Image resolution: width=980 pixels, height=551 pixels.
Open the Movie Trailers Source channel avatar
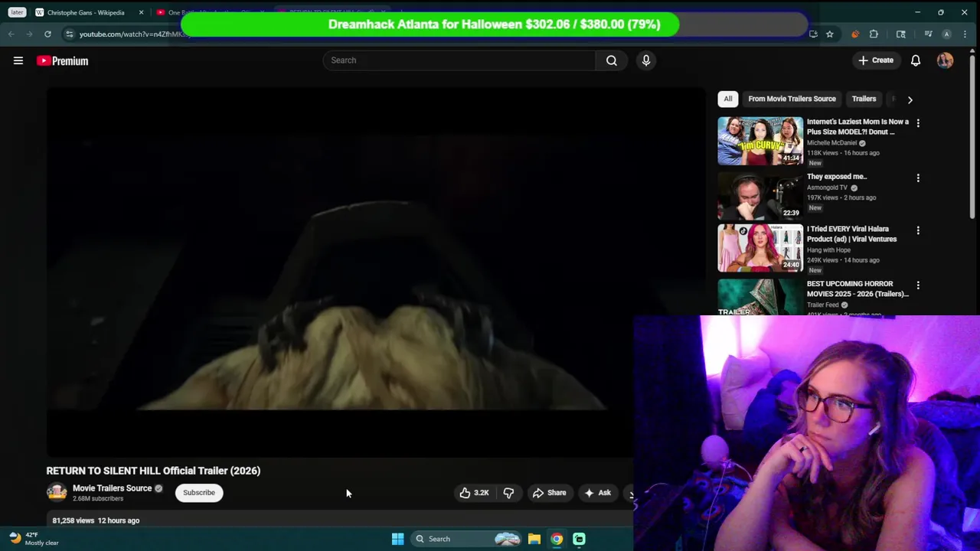coord(57,493)
